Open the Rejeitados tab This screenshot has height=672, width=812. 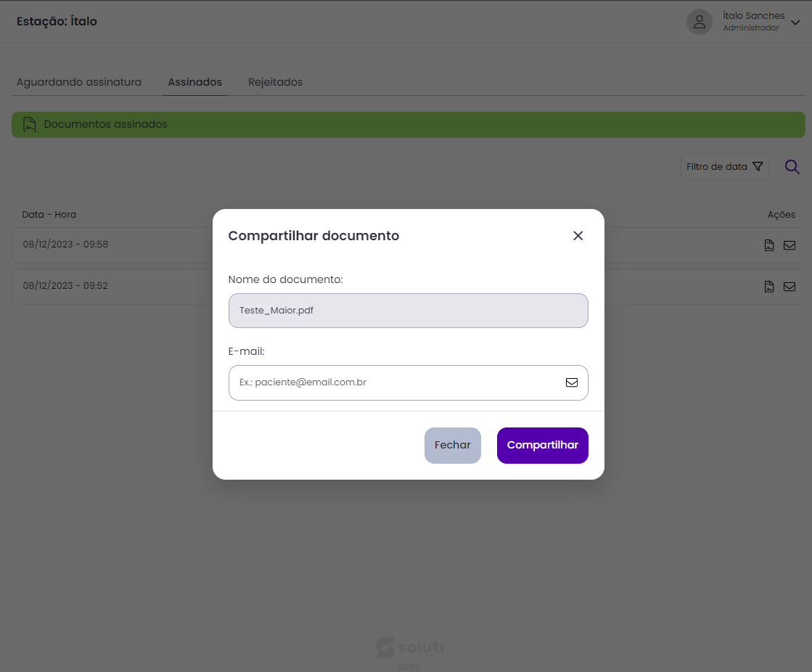click(275, 82)
